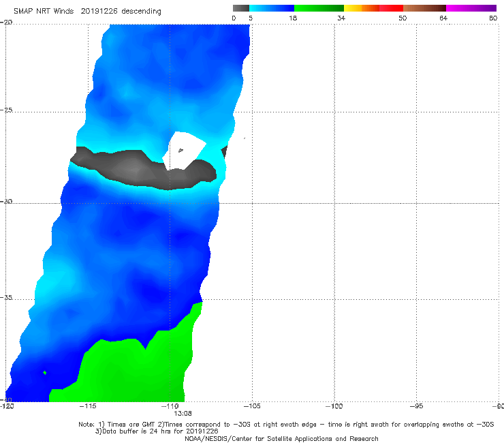Click the tiny island outline inside the white patch
Viewport: 504px width, 443px height.
coord(180,150)
